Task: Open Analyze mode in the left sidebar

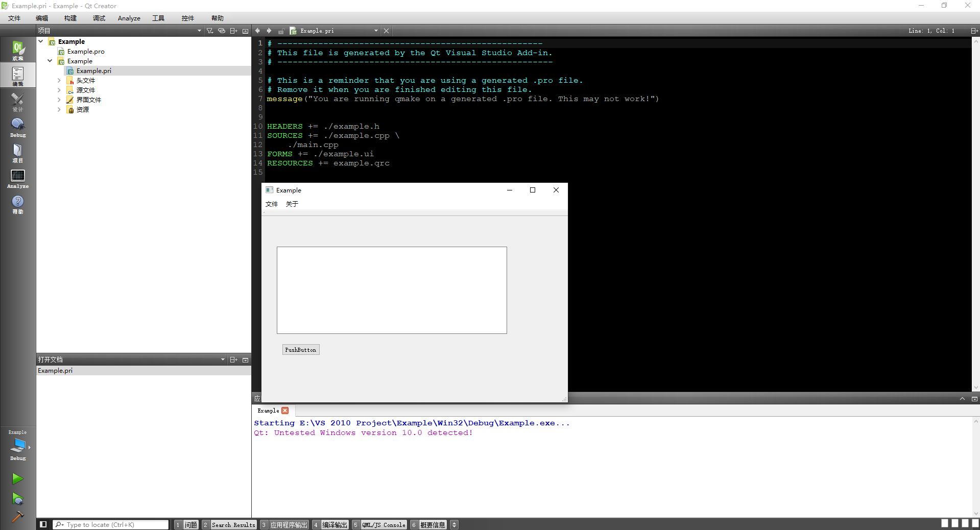Action: [18, 178]
